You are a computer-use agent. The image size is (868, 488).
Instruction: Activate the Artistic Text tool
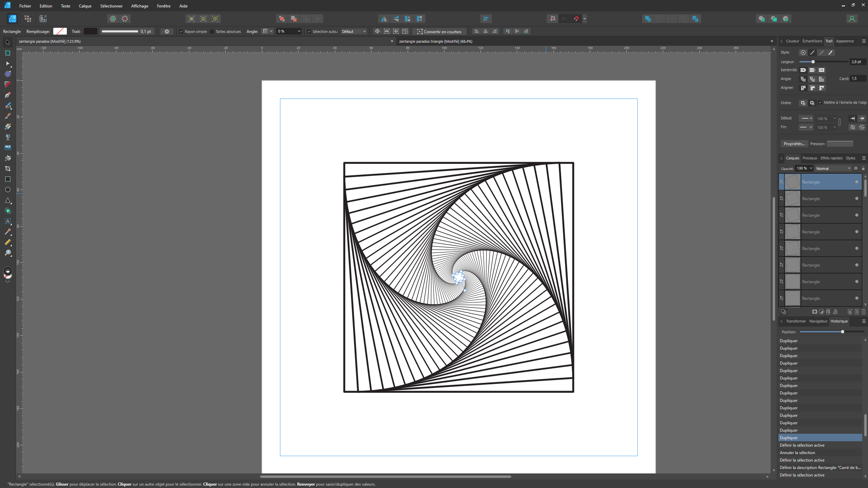tap(8, 221)
